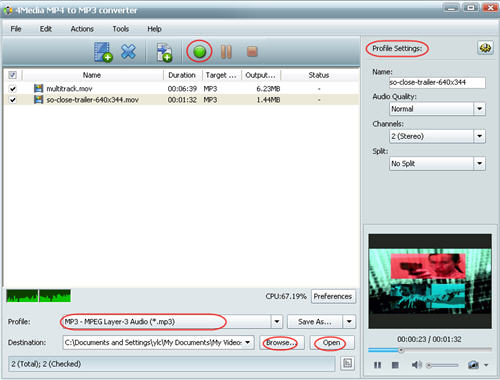Screen dimensions: 500x380
Task: Open the Edit menu
Action: pos(46,29)
